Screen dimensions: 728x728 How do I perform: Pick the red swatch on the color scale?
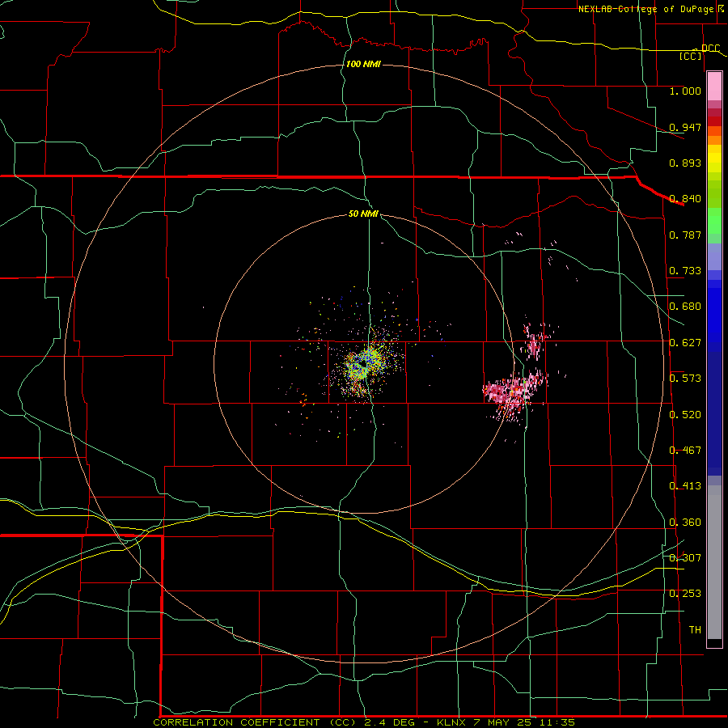714,121
